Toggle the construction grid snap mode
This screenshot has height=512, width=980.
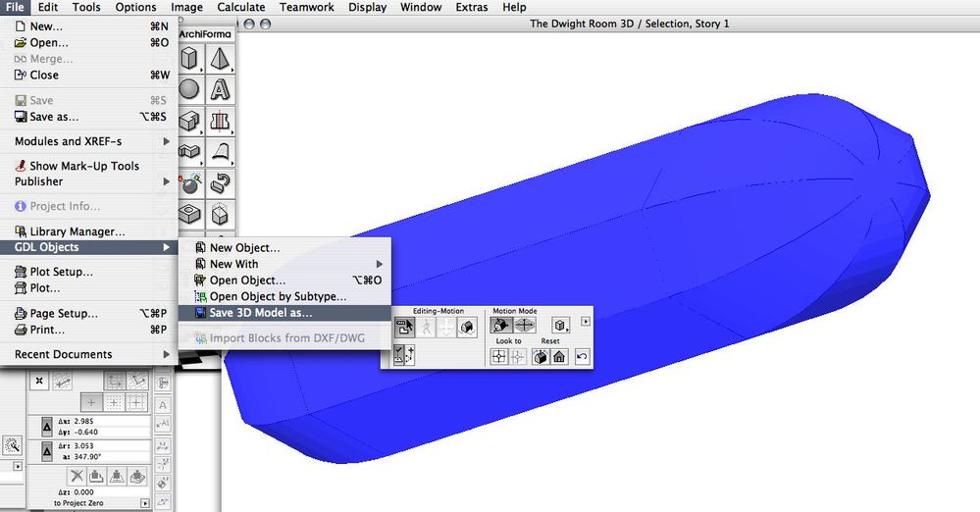point(136,402)
